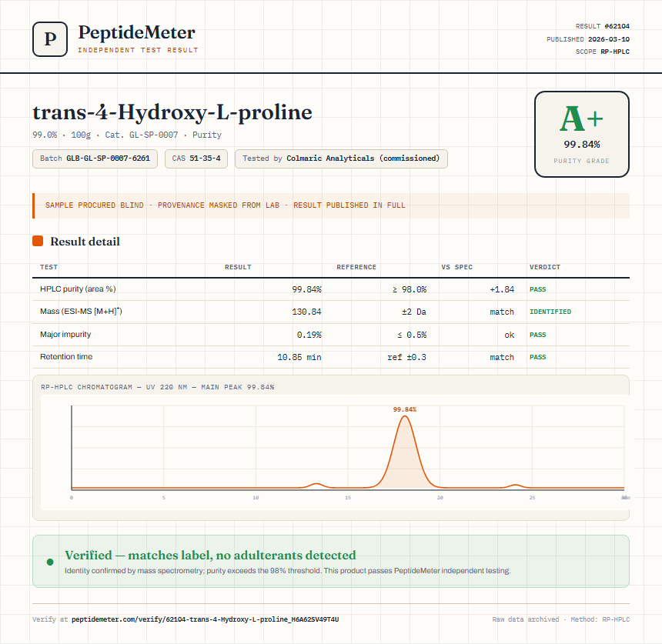The image size is (662, 644).
Task: Click the 10.85 min result
Action: coord(299,357)
